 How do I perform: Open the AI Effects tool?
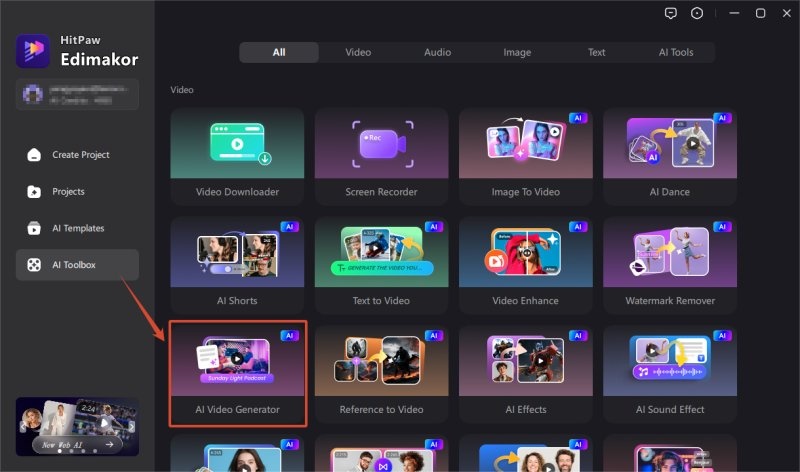tap(526, 374)
